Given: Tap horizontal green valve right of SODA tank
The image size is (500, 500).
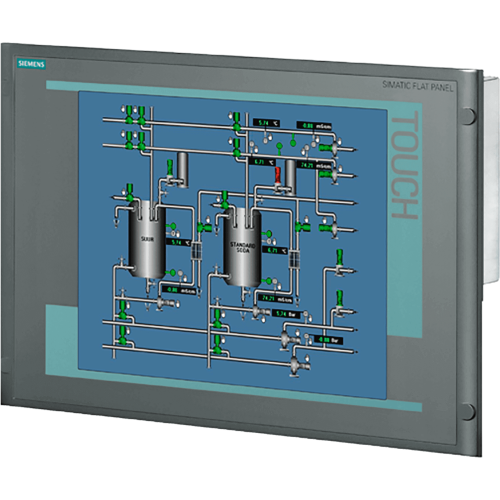Looking at the screenshot, I should tap(303, 228).
